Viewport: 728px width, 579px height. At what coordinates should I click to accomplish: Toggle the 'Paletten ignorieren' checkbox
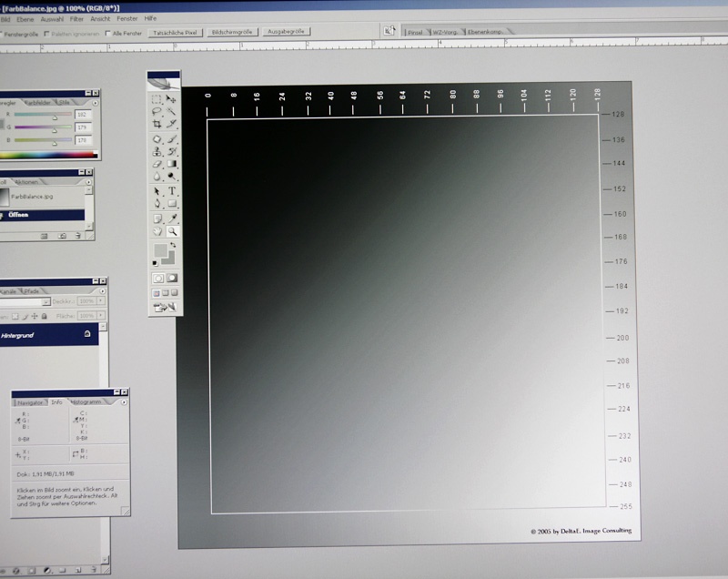(47, 33)
